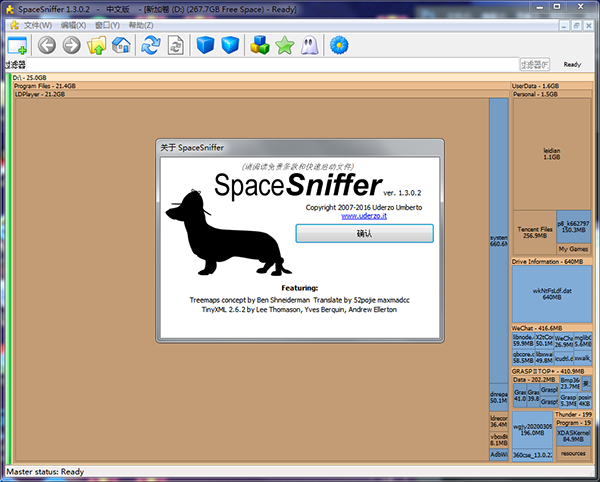Viewport: 600px width, 482px height.
Task: Open the 窗口(Y) menu
Action: pos(108,25)
